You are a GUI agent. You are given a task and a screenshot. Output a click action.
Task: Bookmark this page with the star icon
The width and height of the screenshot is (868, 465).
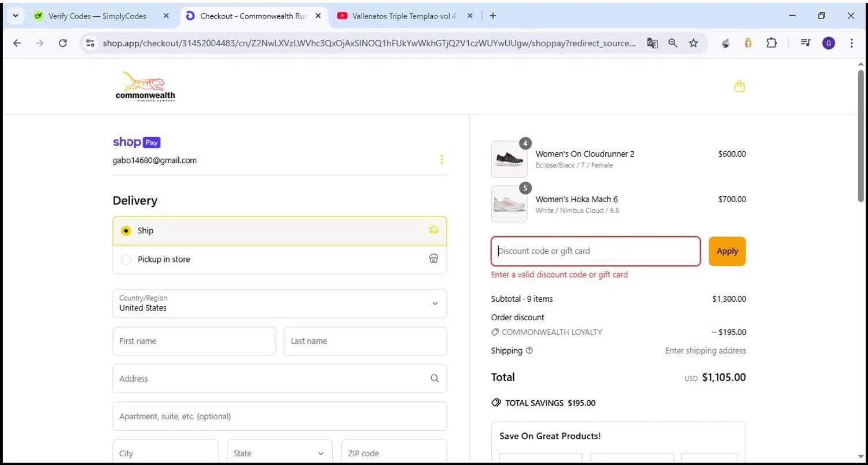point(693,43)
